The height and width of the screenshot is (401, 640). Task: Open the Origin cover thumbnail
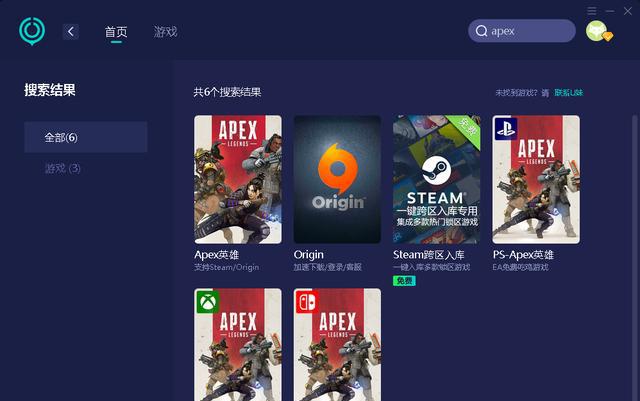pos(337,179)
